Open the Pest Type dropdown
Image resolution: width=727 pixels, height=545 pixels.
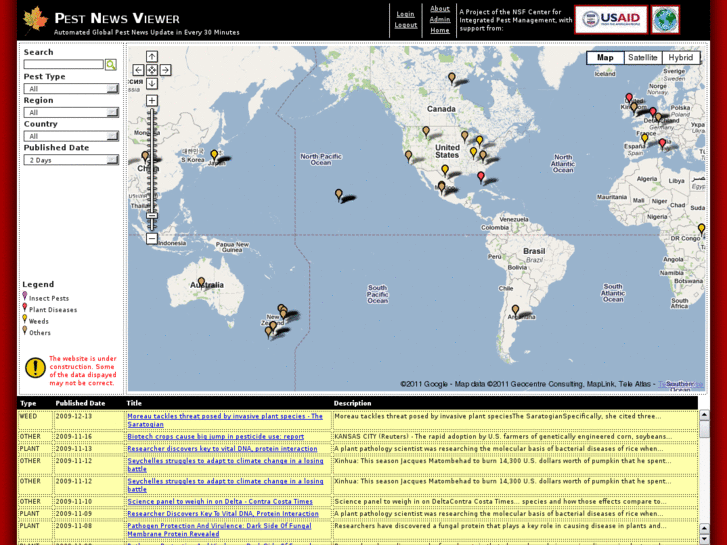click(x=71, y=89)
